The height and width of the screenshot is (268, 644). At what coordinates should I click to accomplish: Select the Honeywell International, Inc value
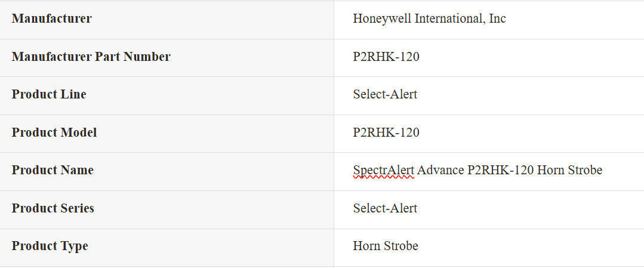point(429,19)
